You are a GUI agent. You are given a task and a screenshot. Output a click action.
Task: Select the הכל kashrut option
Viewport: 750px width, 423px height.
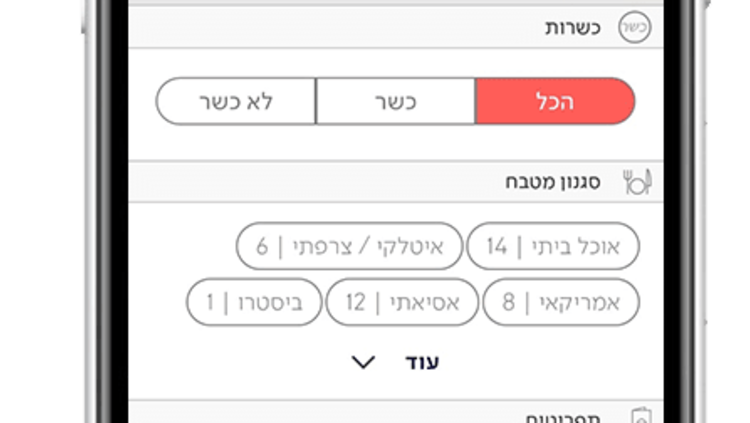(x=554, y=102)
